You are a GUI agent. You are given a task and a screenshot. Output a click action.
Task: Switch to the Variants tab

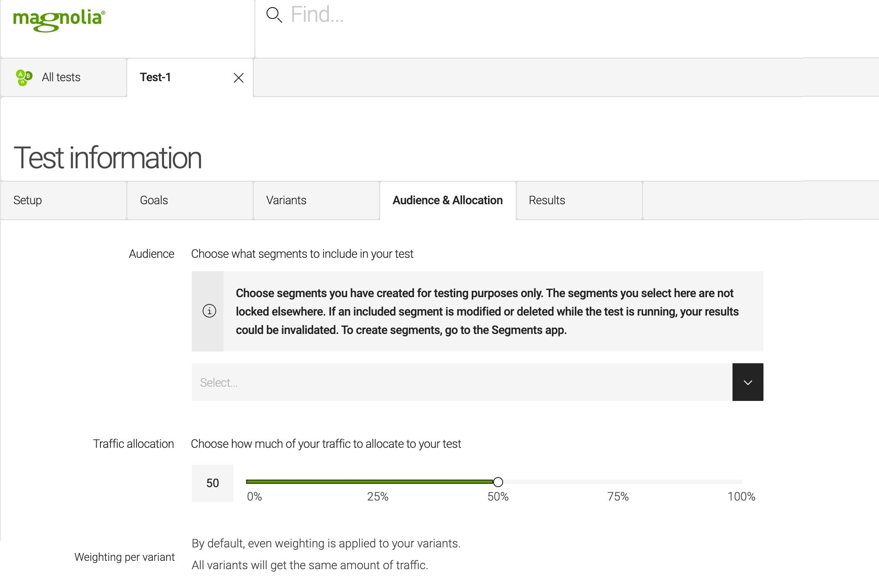[286, 200]
